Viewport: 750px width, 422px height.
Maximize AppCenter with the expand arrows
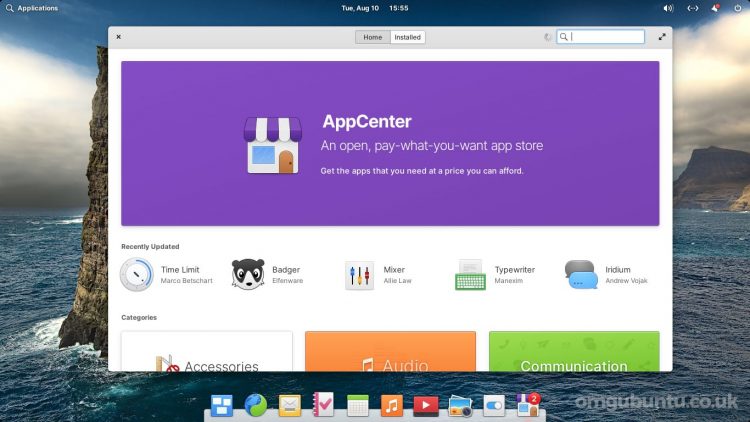click(662, 37)
